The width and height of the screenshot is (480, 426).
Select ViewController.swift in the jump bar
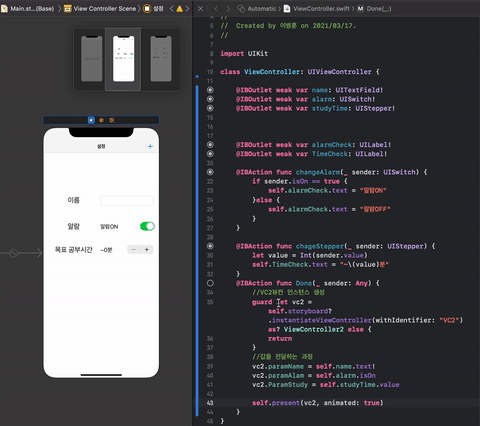[317, 9]
